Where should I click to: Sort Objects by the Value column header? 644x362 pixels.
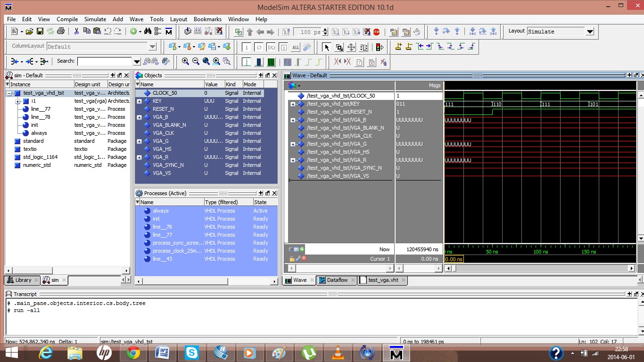[214, 84]
